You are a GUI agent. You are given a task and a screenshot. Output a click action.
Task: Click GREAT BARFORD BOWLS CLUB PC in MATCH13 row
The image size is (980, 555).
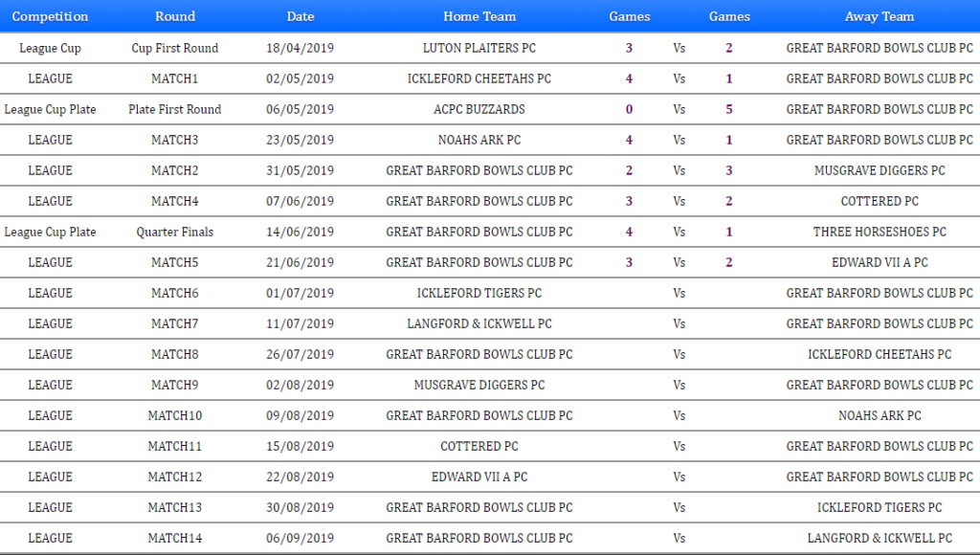pos(479,507)
